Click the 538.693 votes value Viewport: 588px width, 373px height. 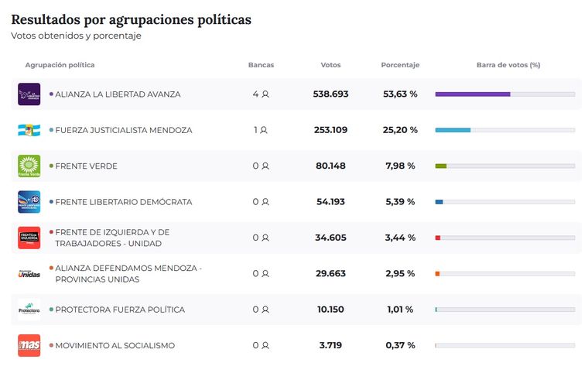[x=330, y=94]
